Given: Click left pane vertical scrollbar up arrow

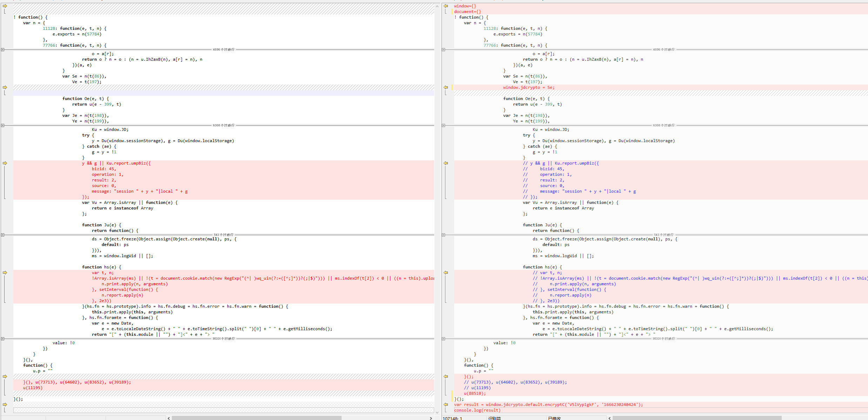Looking at the screenshot, I should [x=437, y=6].
